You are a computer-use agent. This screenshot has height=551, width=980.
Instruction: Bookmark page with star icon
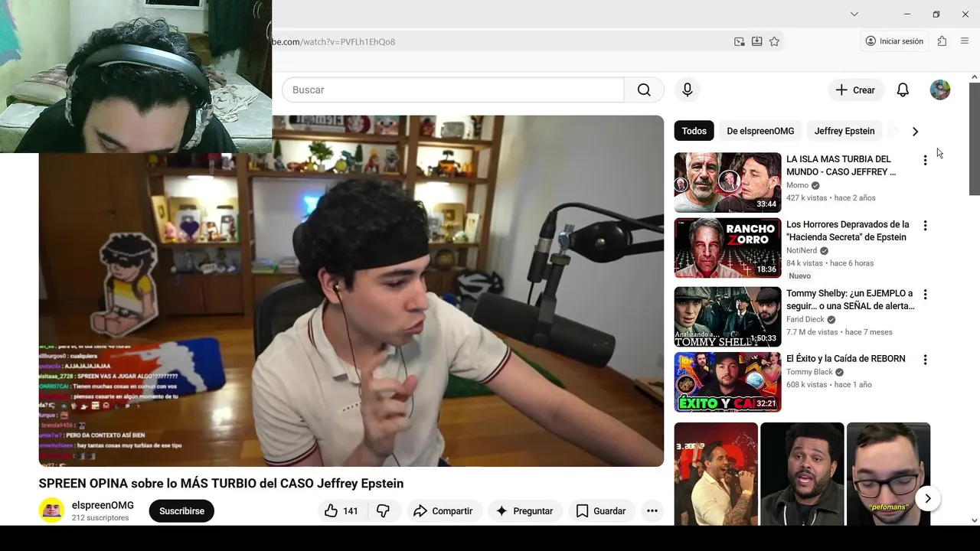[x=774, y=41]
